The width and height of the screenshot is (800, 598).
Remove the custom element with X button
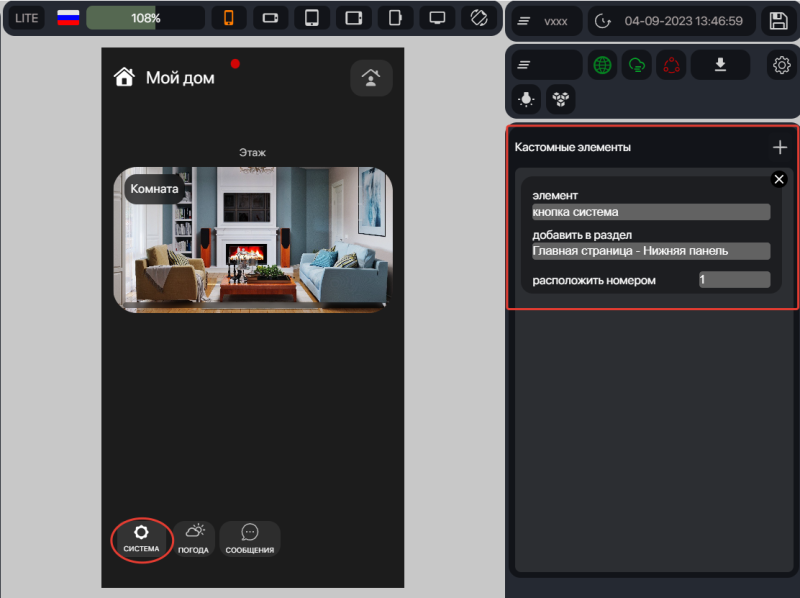coord(779,180)
